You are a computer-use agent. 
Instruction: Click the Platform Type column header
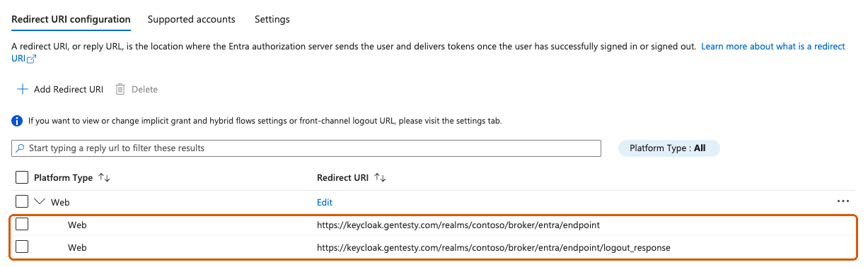[63, 178]
